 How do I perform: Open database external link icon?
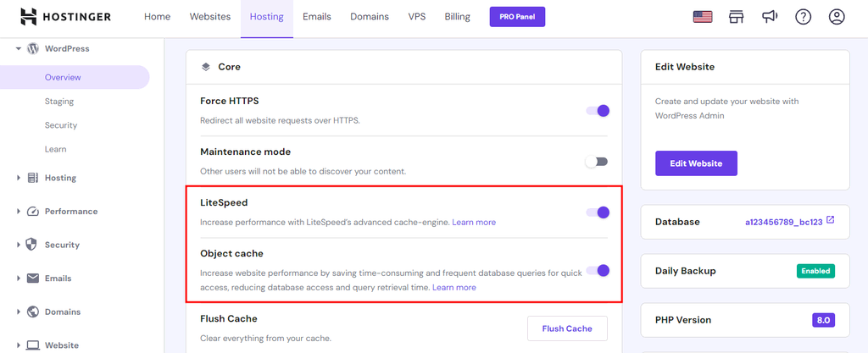(830, 221)
